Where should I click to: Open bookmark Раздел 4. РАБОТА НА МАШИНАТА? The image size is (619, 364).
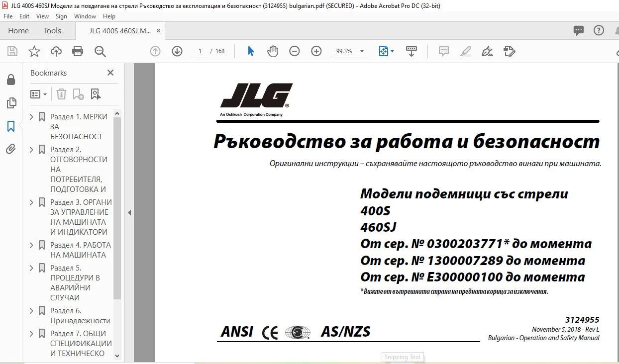81,250
